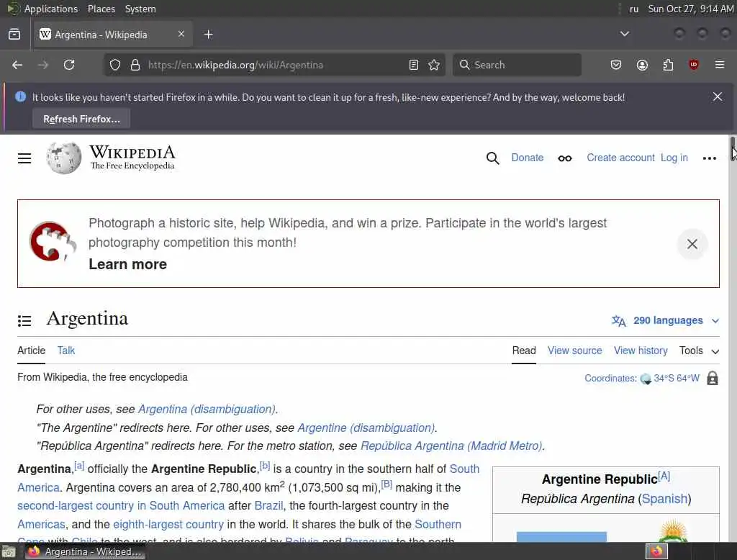
Task: Open the System menu
Action: pyautogui.click(x=140, y=9)
